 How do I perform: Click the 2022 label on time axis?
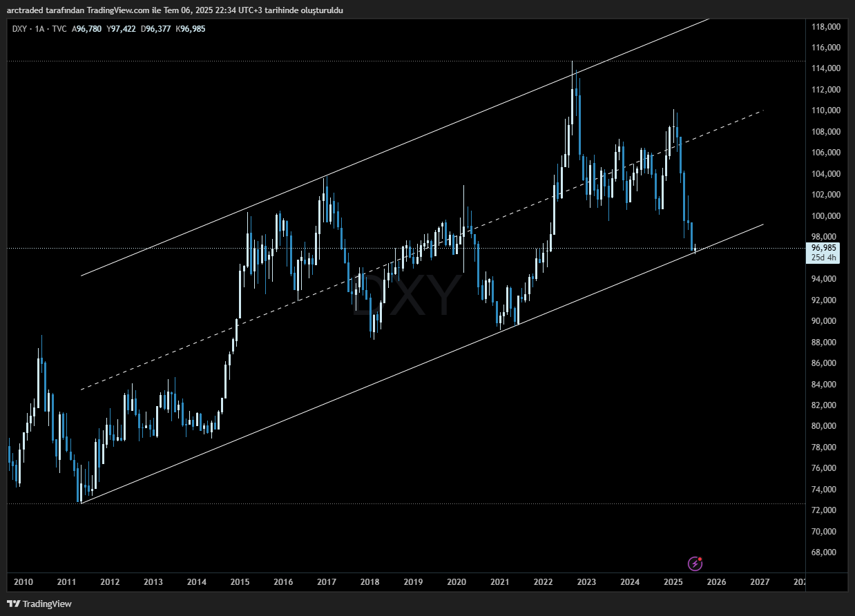(543, 582)
